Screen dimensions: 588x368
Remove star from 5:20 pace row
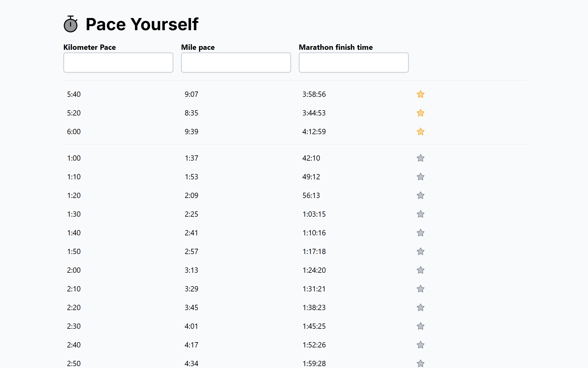[420, 113]
